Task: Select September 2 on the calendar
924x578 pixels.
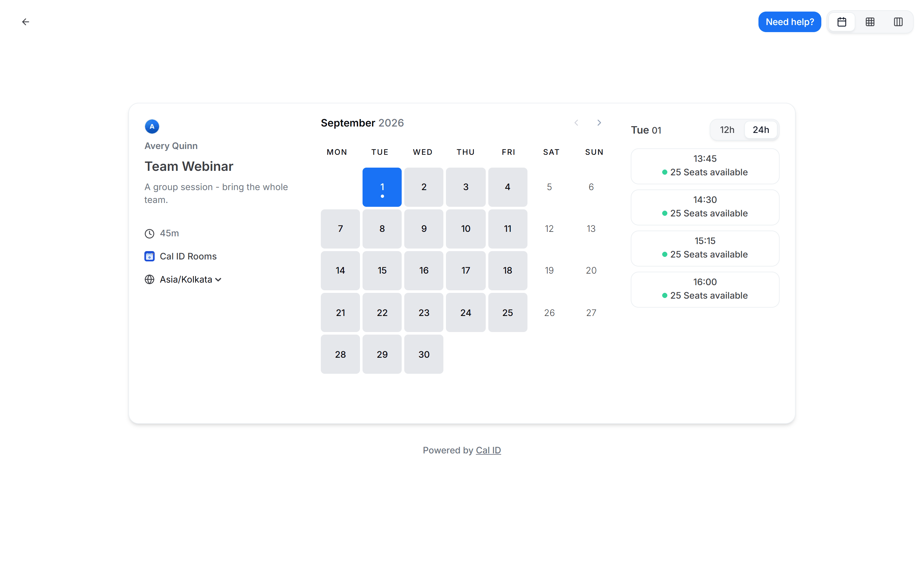Action: coord(424,187)
